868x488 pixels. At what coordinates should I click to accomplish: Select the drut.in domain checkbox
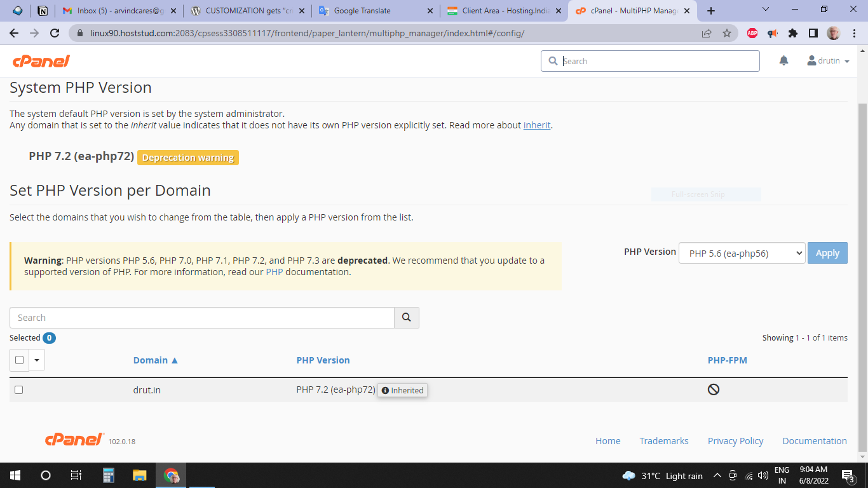tap(18, 390)
